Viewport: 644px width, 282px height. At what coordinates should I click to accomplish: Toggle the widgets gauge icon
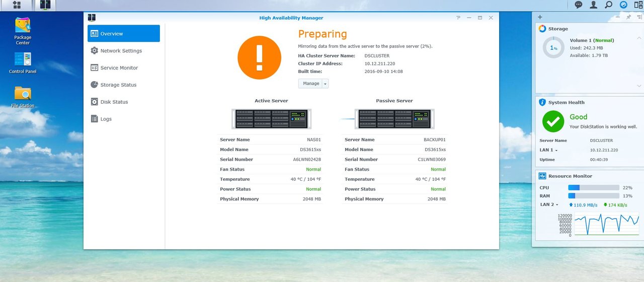tap(623, 5)
